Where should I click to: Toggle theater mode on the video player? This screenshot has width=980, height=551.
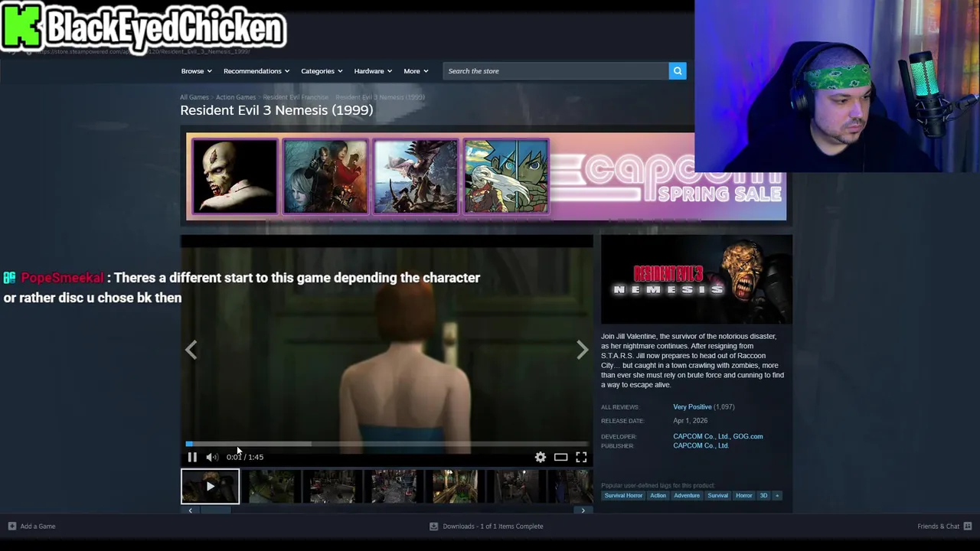561,457
